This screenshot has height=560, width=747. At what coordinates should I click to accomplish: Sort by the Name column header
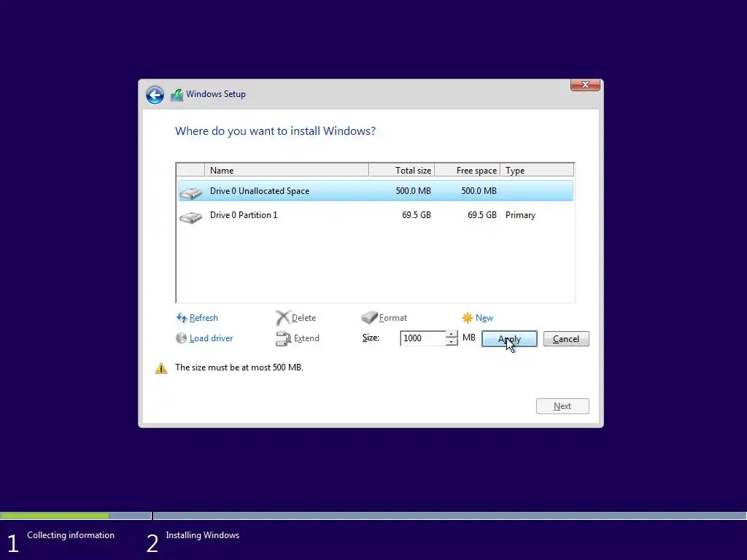[286, 170]
